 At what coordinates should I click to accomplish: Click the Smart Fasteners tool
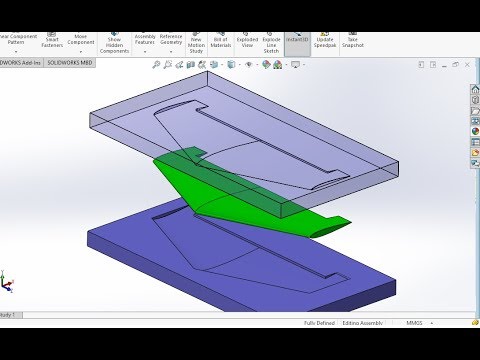coord(52,39)
